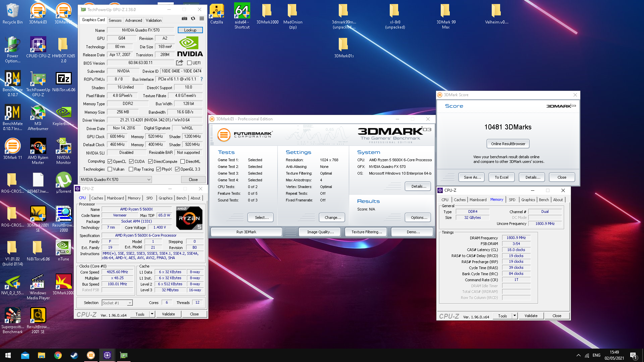Screen dimensions: 644x362
Task: Click Run 3DMark button
Action: tap(246, 232)
